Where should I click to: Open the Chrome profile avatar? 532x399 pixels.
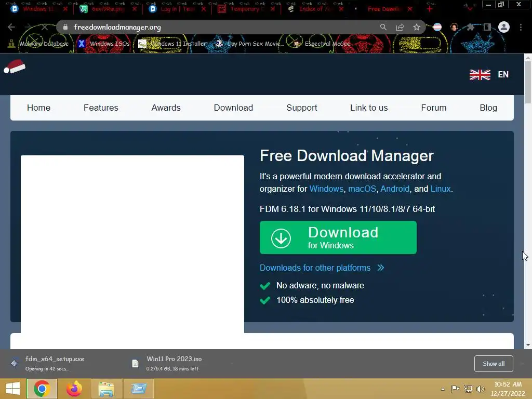point(504,27)
